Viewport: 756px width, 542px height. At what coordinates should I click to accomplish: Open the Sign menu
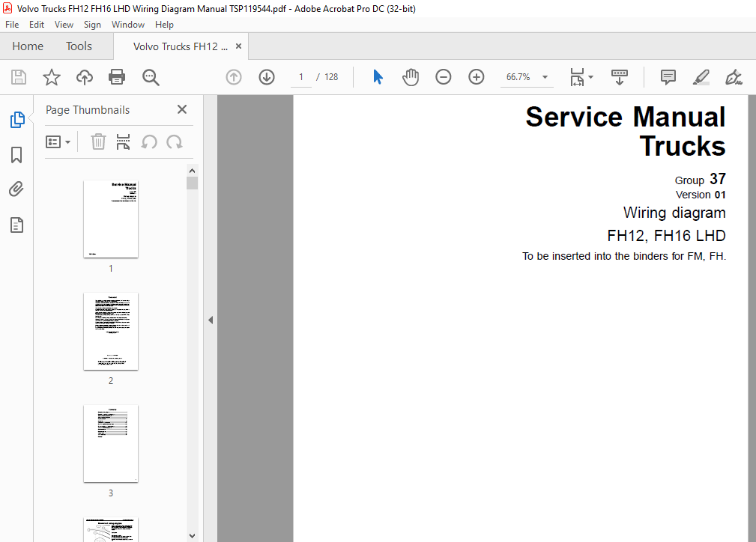coord(92,25)
